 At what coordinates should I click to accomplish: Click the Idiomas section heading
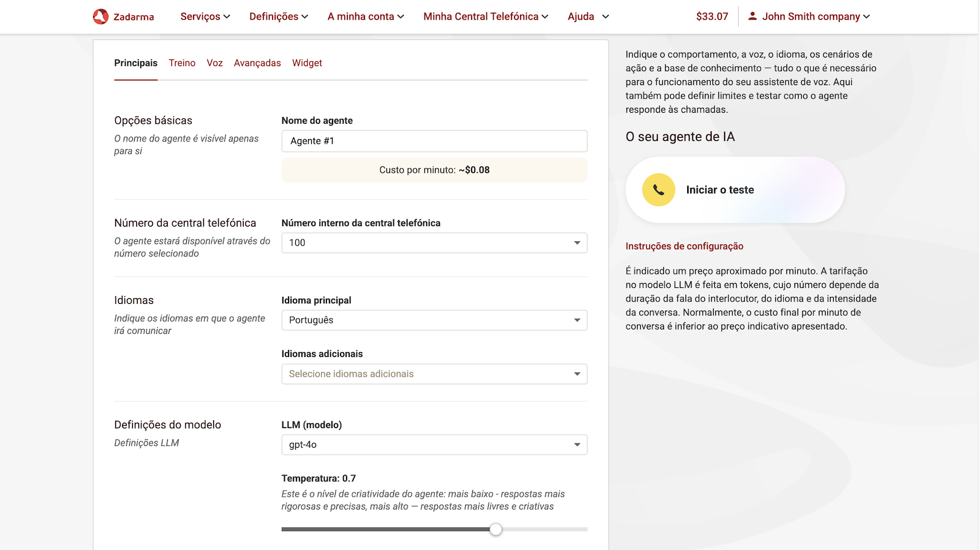click(x=134, y=300)
